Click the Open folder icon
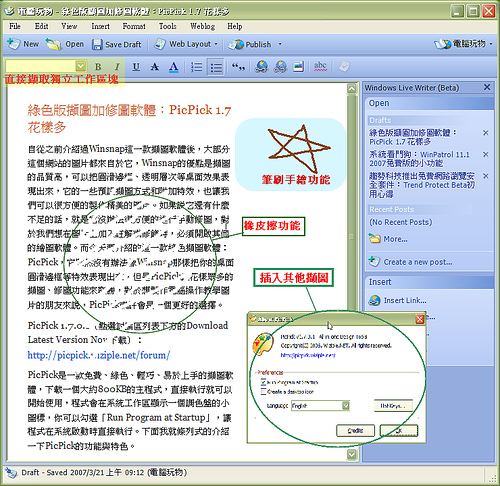The image size is (500, 486). [x=53, y=44]
